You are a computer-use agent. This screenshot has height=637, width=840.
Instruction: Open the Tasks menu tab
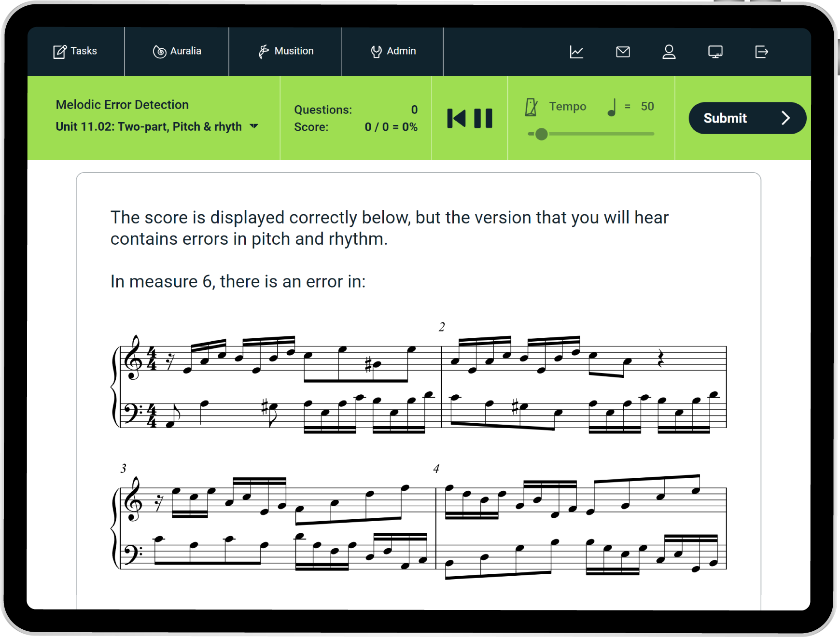75,51
